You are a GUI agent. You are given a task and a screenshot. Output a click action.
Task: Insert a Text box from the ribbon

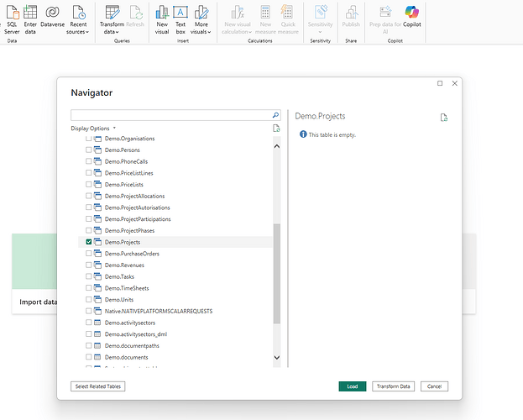click(x=180, y=13)
